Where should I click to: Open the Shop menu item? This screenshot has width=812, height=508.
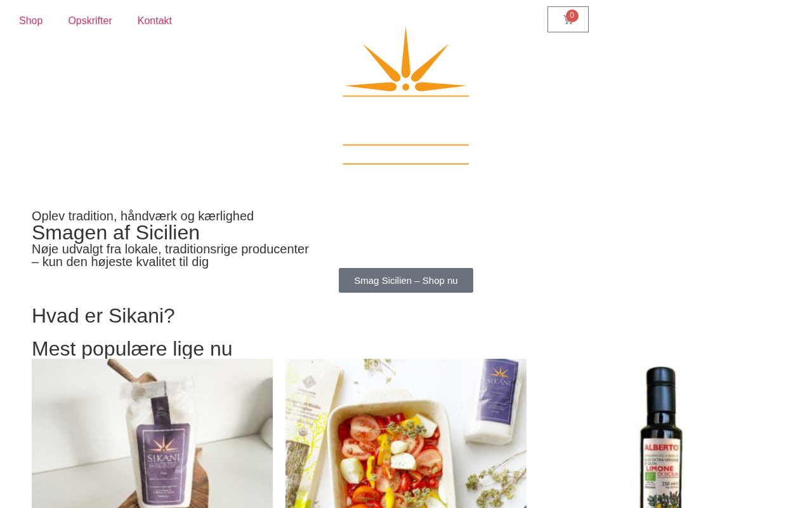pos(31,21)
